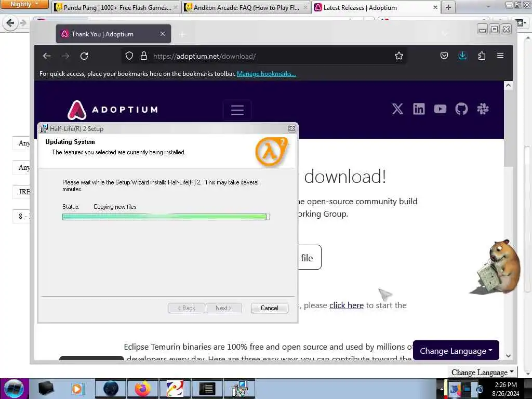Open the dark globe browser icon on taskbar
The image size is (532, 399).
pyautogui.click(x=111, y=389)
